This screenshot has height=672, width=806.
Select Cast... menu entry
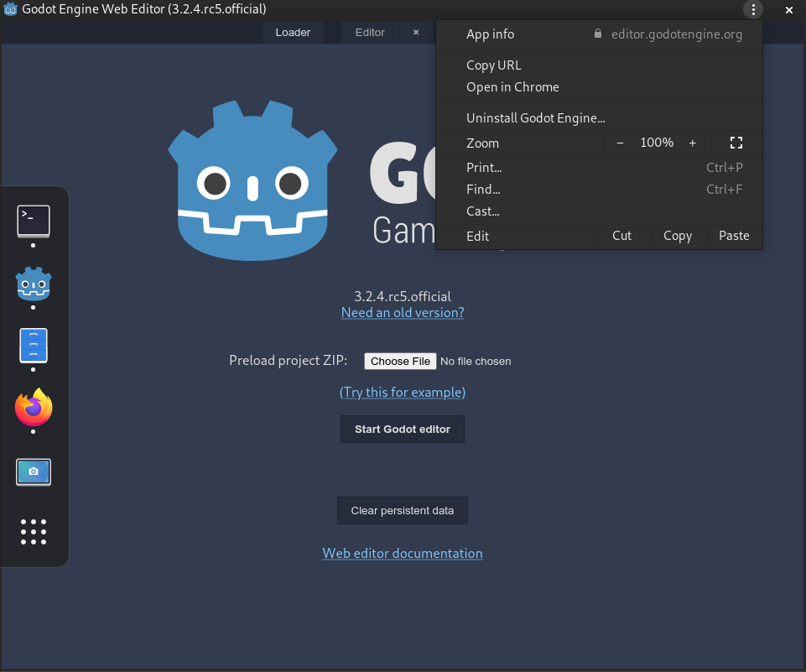coord(599,211)
